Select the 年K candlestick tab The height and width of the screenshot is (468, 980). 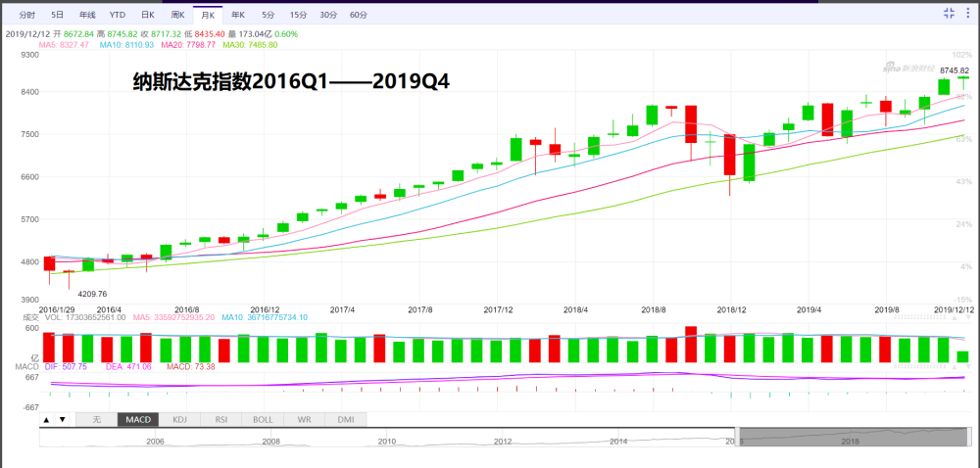click(237, 15)
